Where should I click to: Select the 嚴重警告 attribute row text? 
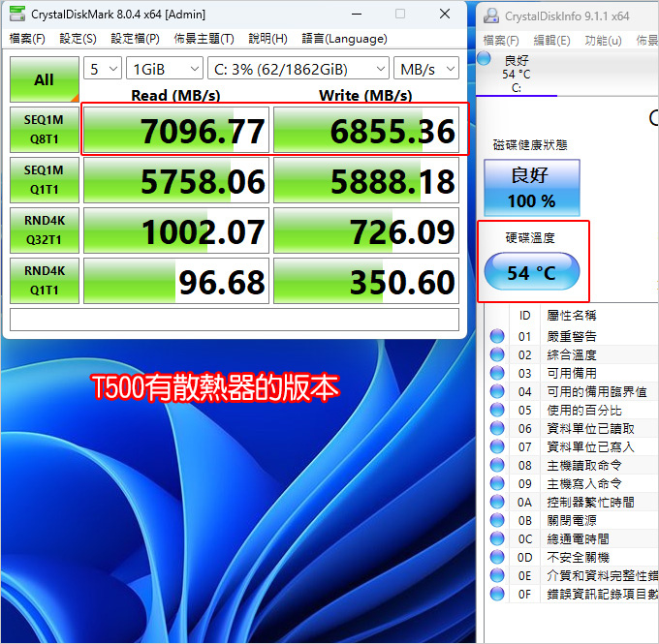pyautogui.click(x=572, y=336)
